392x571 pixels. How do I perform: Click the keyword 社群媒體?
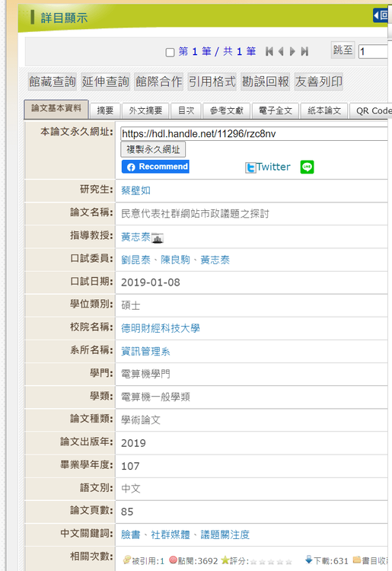point(171,534)
